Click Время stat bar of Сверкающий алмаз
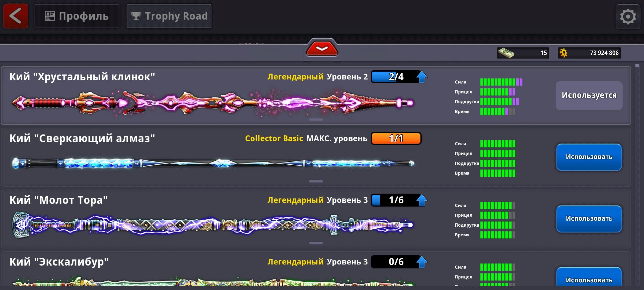 click(x=498, y=173)
